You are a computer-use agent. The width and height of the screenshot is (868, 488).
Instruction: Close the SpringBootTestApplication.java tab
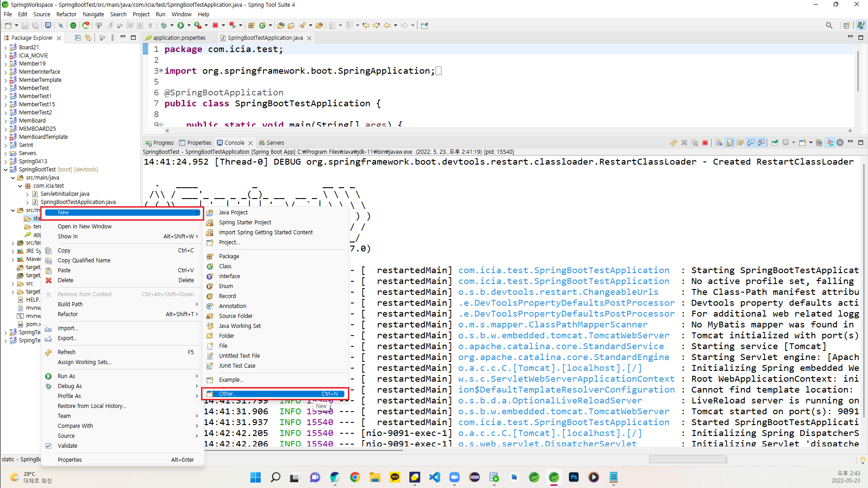(310, 38)
